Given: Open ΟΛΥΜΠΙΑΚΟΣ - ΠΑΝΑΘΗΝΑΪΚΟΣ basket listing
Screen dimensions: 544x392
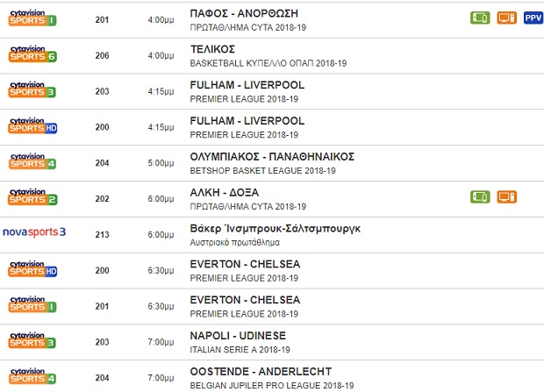Looking at the screenshot, I should click(x=272, y=156).
